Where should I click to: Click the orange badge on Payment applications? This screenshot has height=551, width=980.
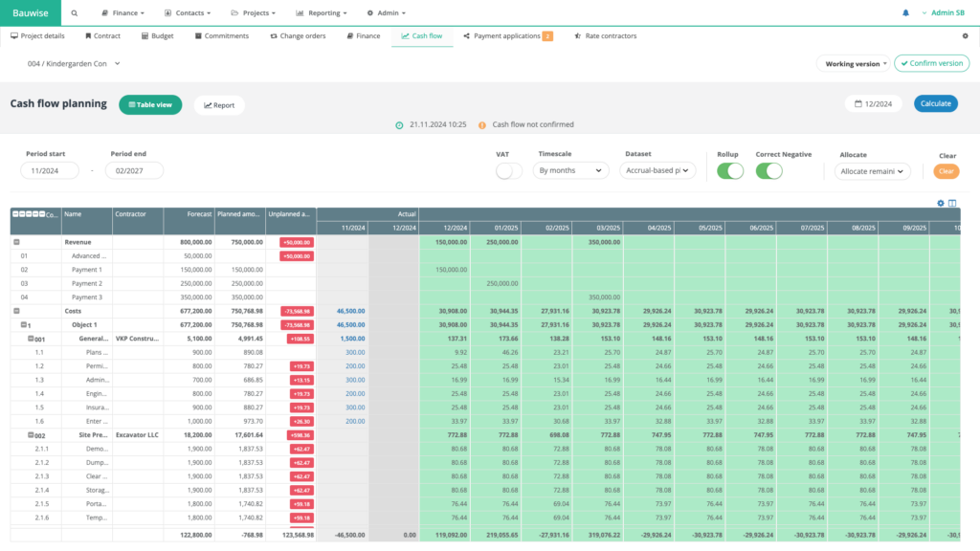[x=547, y=36]
